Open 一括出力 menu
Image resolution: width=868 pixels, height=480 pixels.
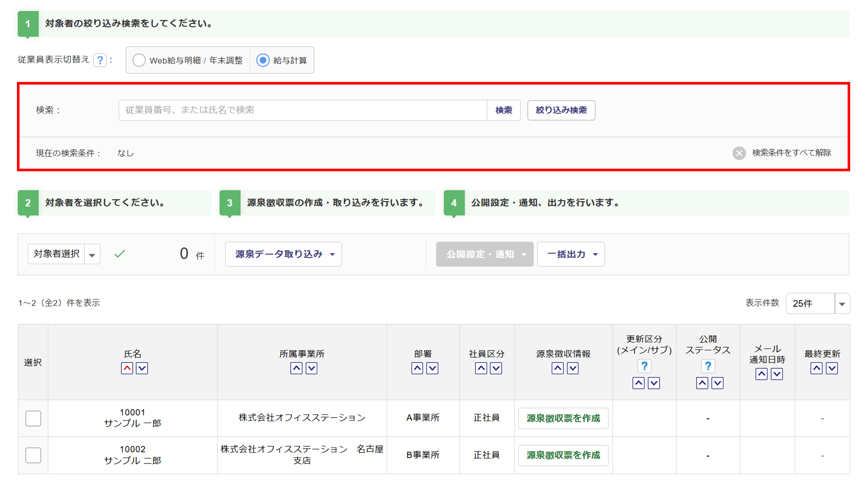click(x=571, y=254)
